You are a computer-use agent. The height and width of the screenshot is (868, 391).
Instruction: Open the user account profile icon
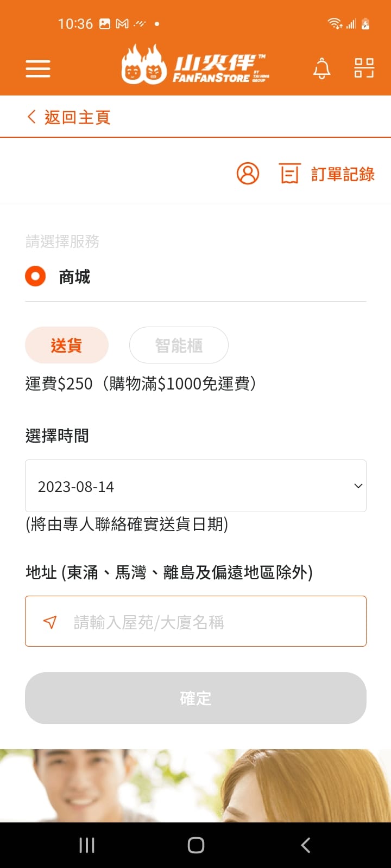pyautogui.click(x=248, y=174)
